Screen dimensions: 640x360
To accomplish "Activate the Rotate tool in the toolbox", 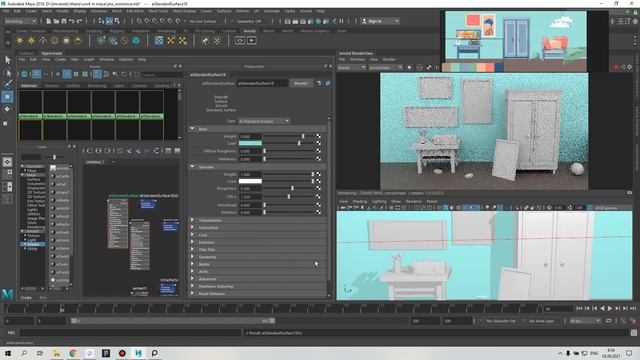I will coord(7,109).
